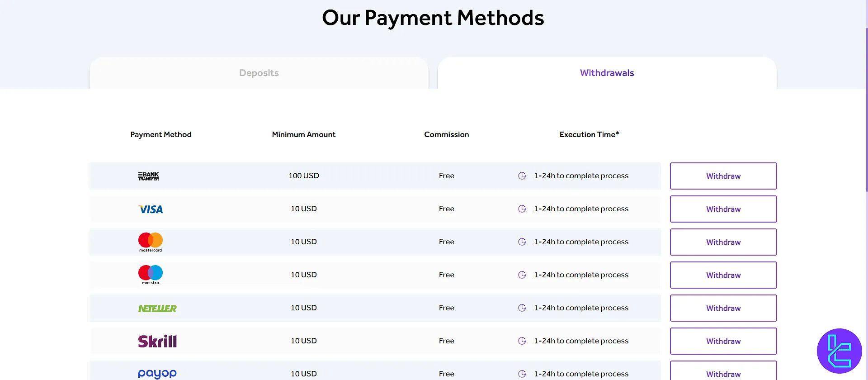Open the purple floating chat widget icon

[840, 351]
